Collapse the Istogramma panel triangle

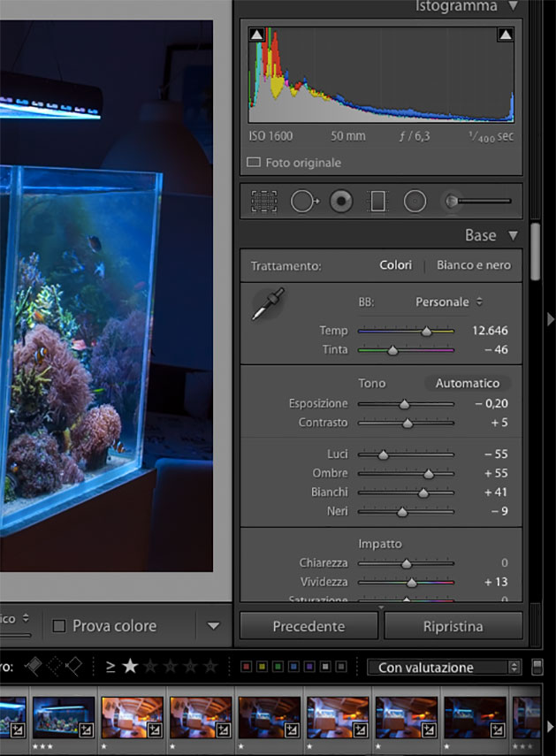point(514,6)
